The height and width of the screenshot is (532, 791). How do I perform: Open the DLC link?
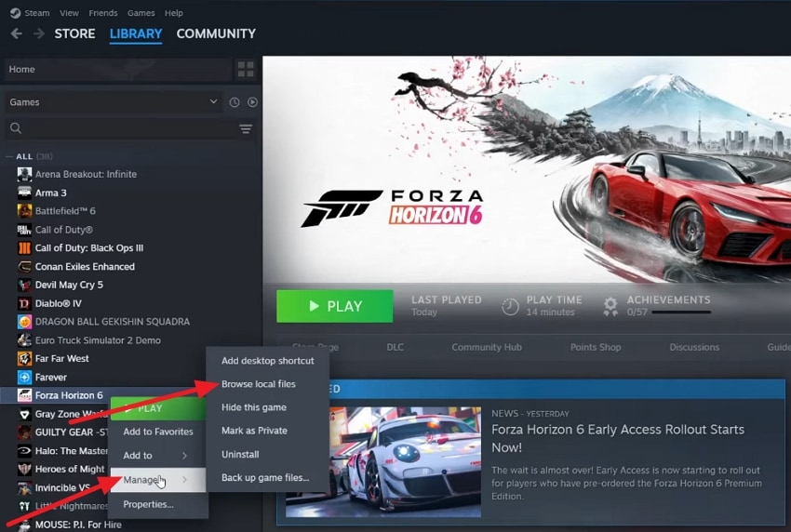click(395, 347)
